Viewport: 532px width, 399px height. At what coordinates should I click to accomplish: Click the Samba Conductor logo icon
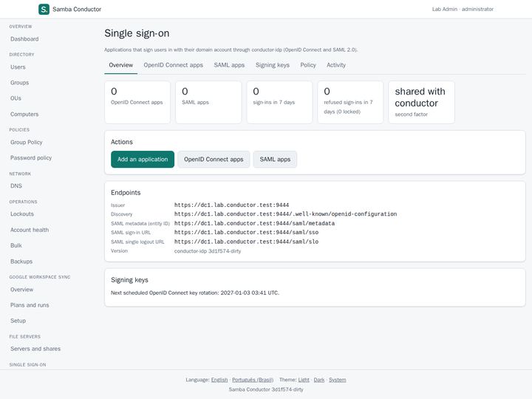pos(44,9)
